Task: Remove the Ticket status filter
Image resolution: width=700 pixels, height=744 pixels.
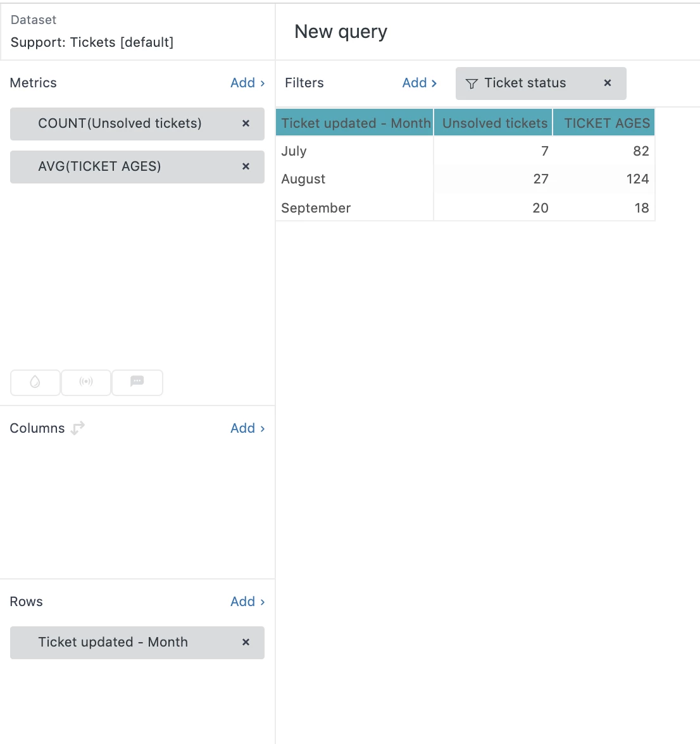Action: click(608, 83)
